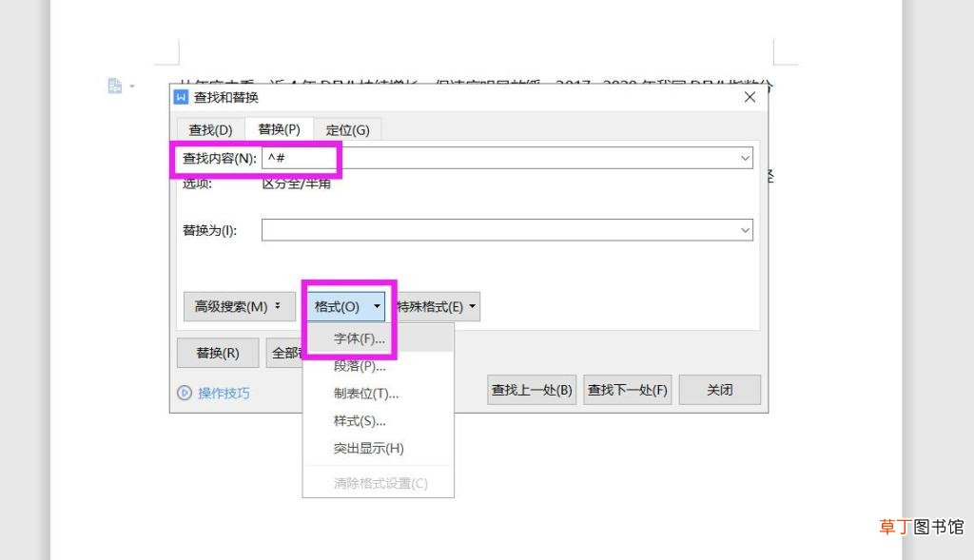Open the 操作技巧 link

(224, 393)
